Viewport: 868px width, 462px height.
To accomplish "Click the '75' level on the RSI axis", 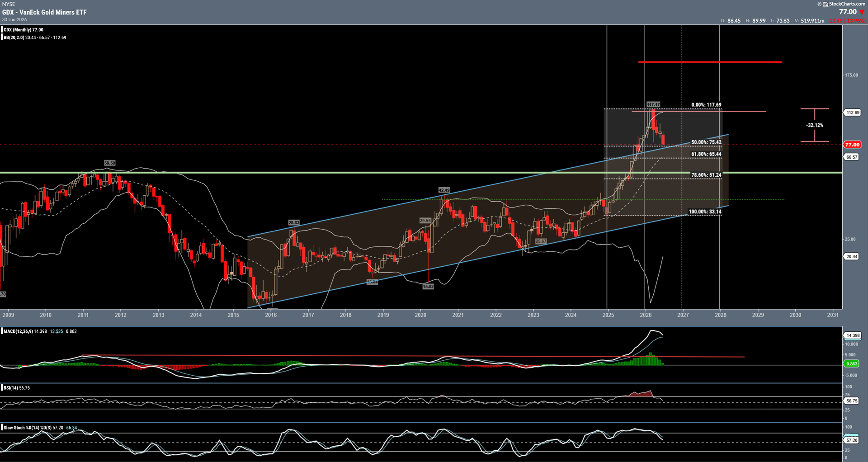I will (848, 395).
